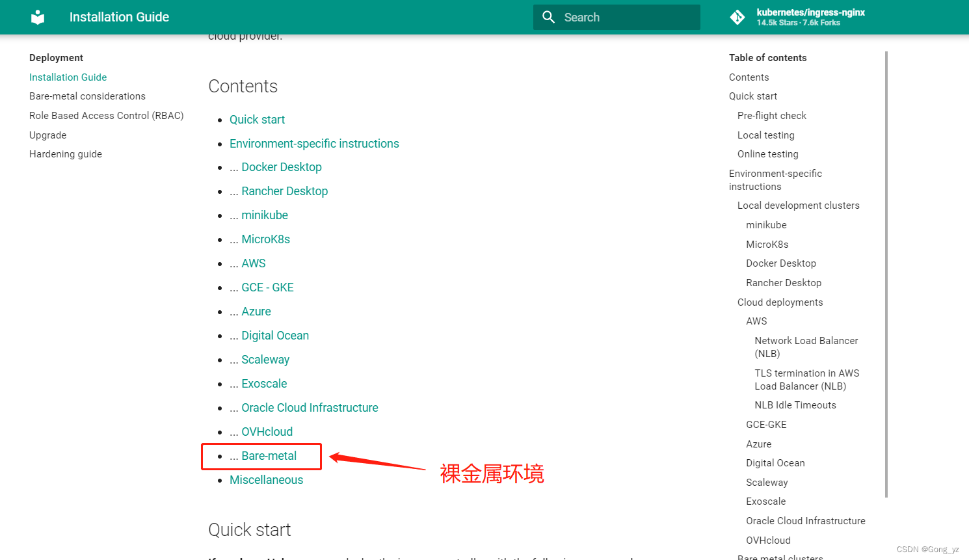Select Docker Desktop in table of contents
This screenshot has width=969, height=560.
point(780,263)
